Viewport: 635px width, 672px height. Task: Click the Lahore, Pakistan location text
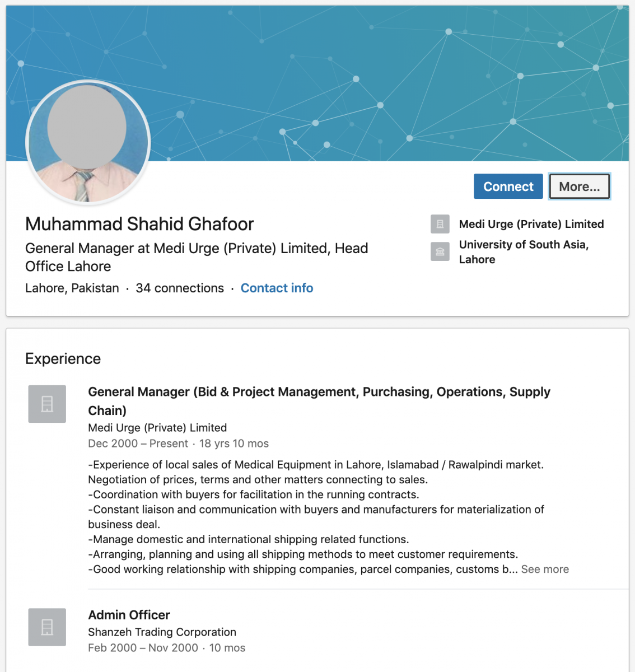pyautogui.click(x=72, y=288)
